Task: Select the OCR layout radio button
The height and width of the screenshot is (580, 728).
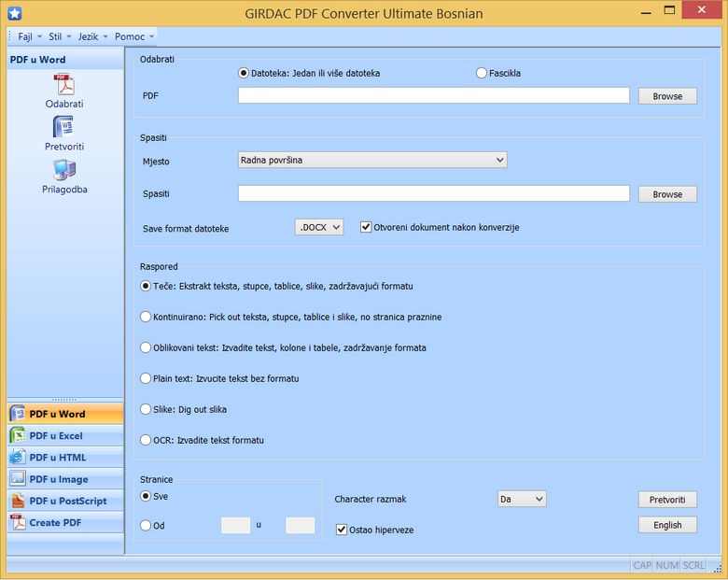Action: click(x=146, y=440)
